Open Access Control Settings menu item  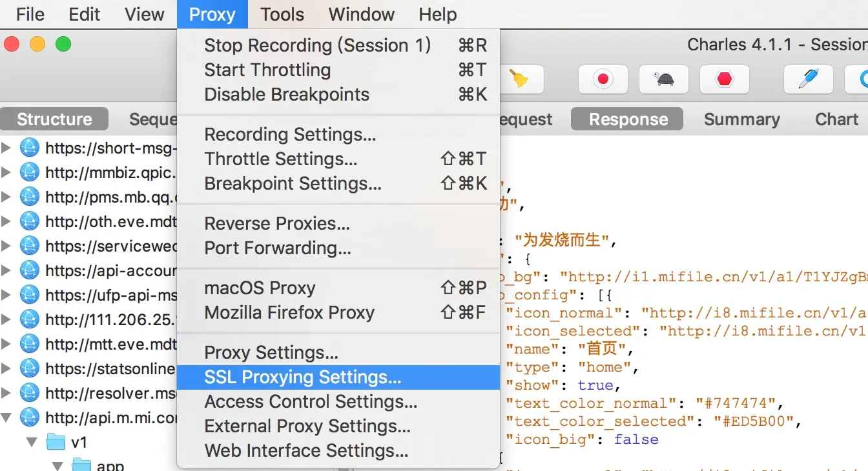coord(338,401)
